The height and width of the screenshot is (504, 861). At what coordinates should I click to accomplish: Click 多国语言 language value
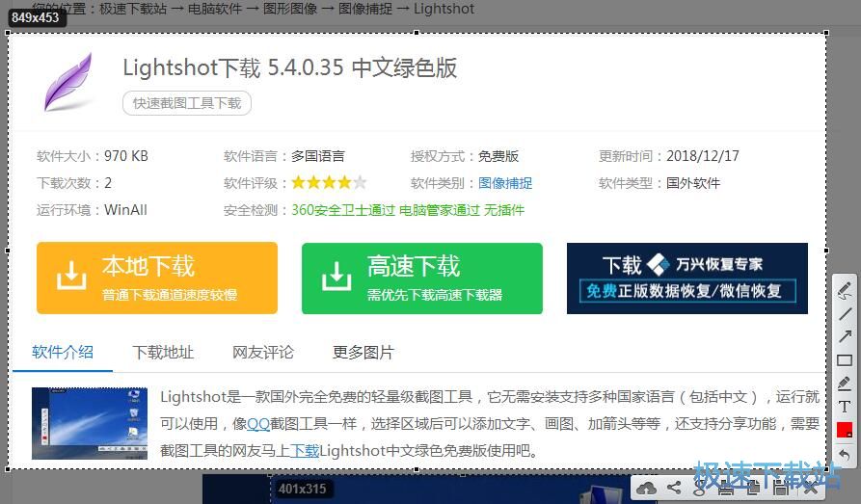click(318, 156)
